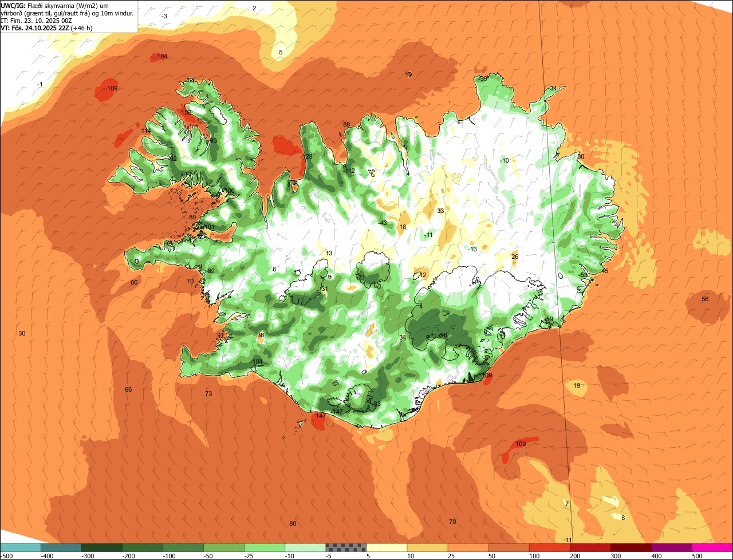Click the magenta swatch right of 500 label
733x560 pixels.
[712, 547]
